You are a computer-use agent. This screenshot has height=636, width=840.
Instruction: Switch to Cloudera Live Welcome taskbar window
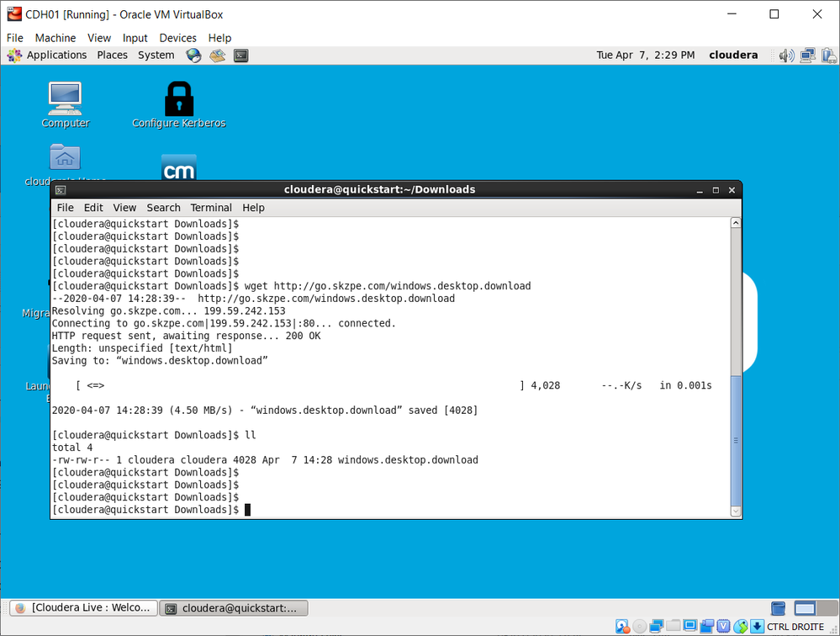(x=84, y=608)
